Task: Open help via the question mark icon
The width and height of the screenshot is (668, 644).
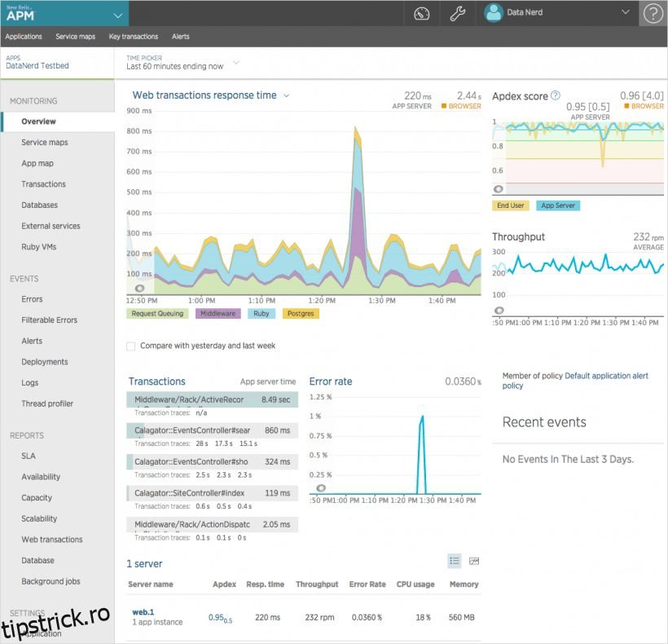Action: [653, 13]
